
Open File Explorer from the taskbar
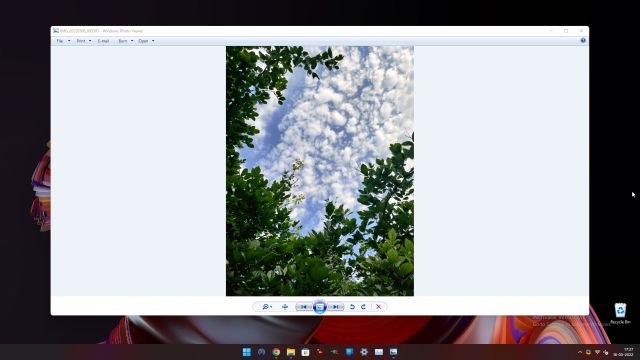click(291, 352)
